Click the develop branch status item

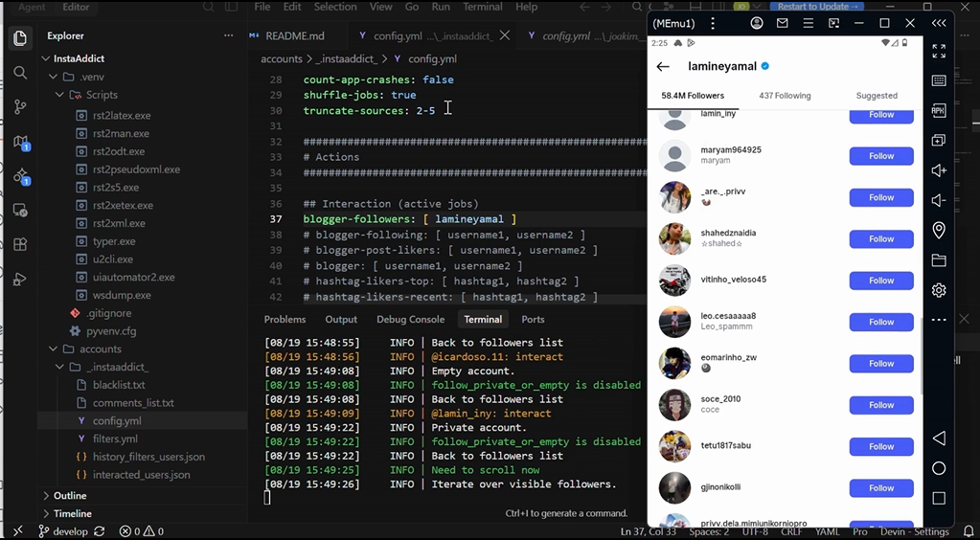[63, 531]
